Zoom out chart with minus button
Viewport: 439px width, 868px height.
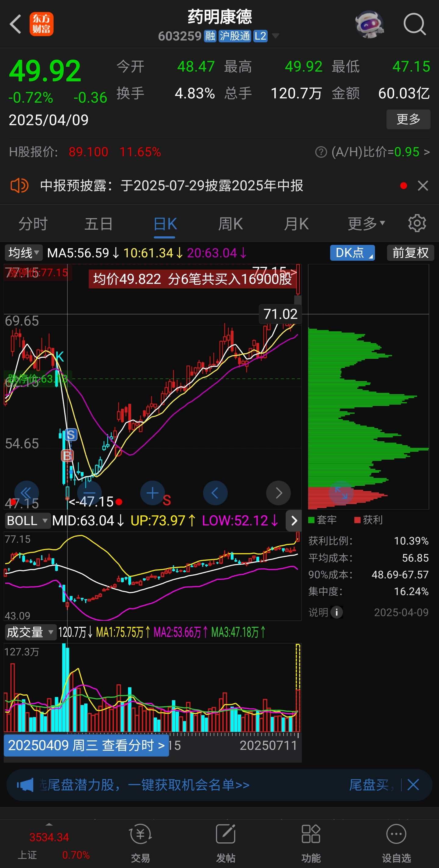click(x=89, y=493)
